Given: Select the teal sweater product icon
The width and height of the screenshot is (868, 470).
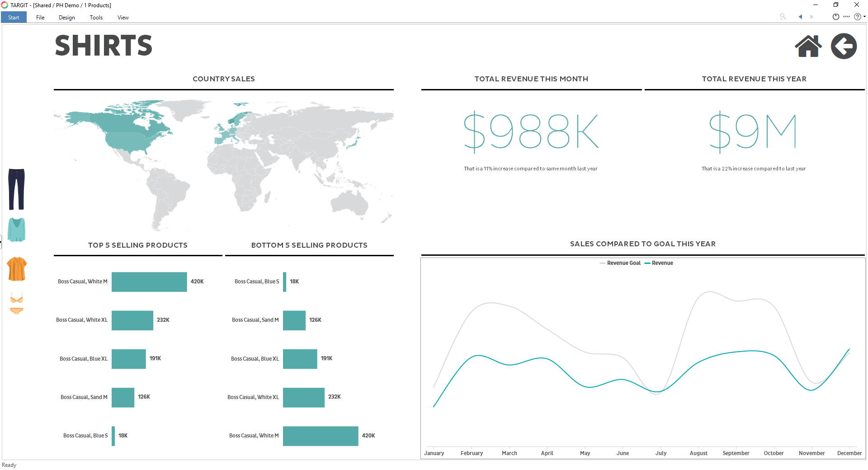Looking at the screenshot, I should pyautogui.click(x=17, y=230).
